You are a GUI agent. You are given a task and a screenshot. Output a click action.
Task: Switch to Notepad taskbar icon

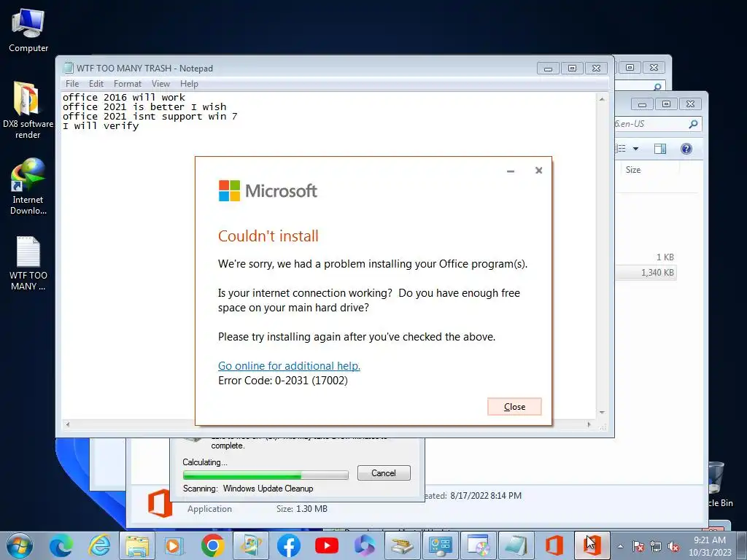point(516,545)
